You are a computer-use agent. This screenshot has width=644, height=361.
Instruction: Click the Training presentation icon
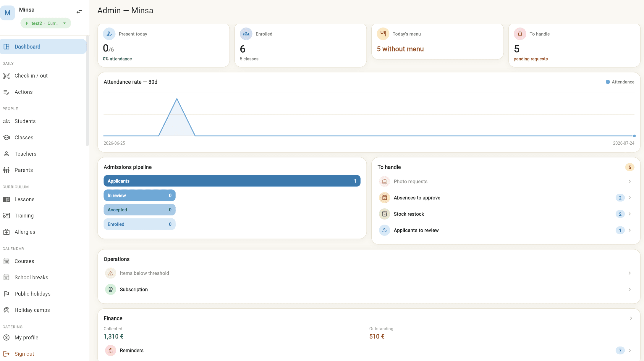(x=7, y=216)
